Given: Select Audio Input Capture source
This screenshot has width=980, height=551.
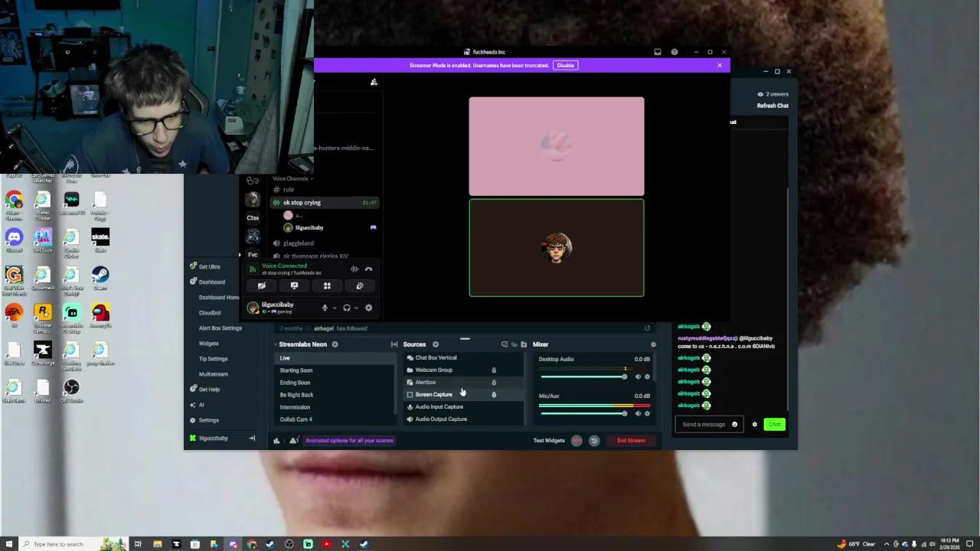Looking at the screenshot, I should coord(465,407).
